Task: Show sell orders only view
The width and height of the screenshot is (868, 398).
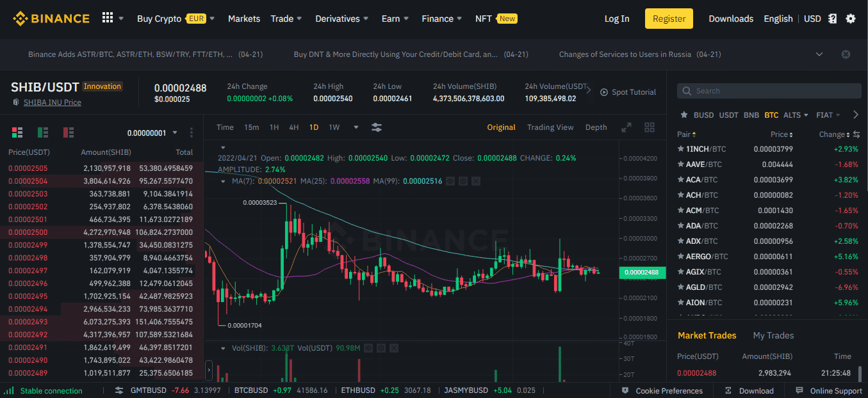Action: click(x=69, y=132)
